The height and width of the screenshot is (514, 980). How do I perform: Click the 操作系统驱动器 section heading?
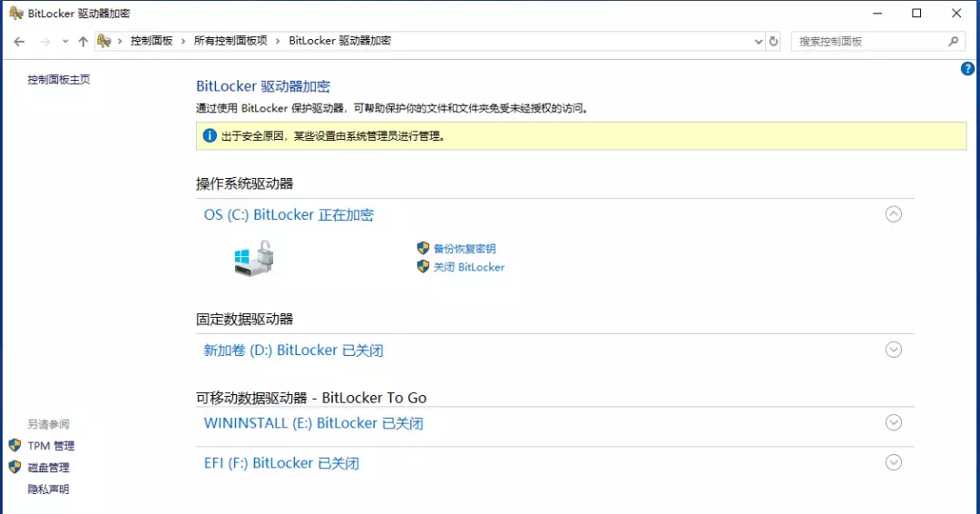point(244,183)
